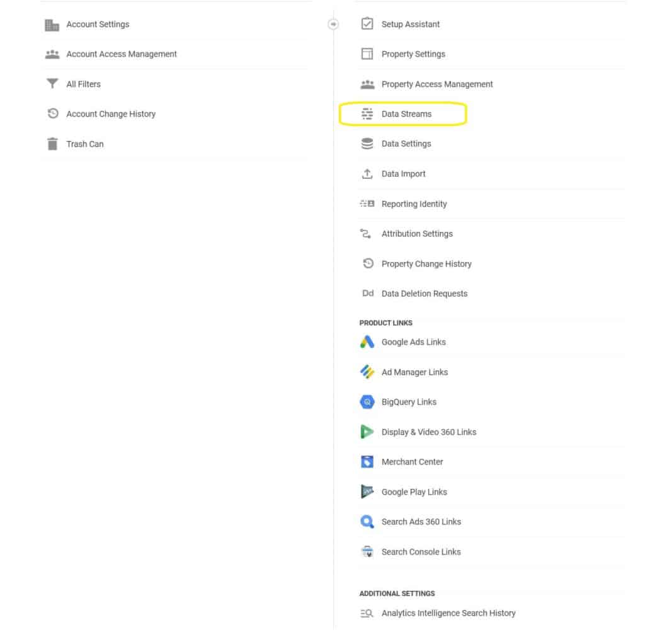645x644 pixels.
Task: Click the Search Ads 360 magnifier icon
Action: [367, 521]
